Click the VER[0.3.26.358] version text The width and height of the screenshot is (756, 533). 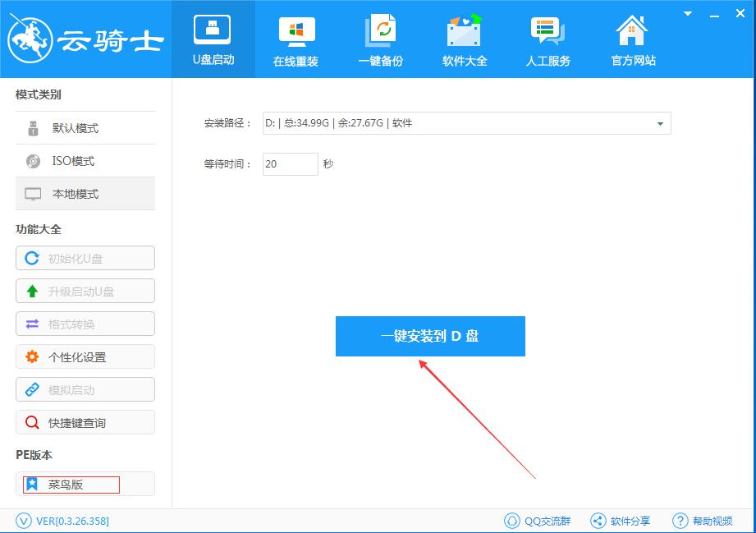tap(73, 521)
